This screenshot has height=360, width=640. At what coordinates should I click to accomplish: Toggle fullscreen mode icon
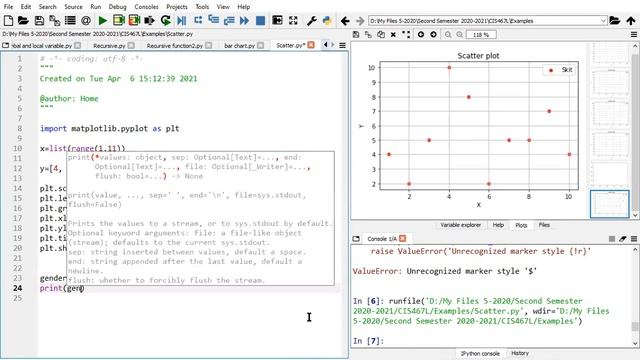(x=293, y=20)
